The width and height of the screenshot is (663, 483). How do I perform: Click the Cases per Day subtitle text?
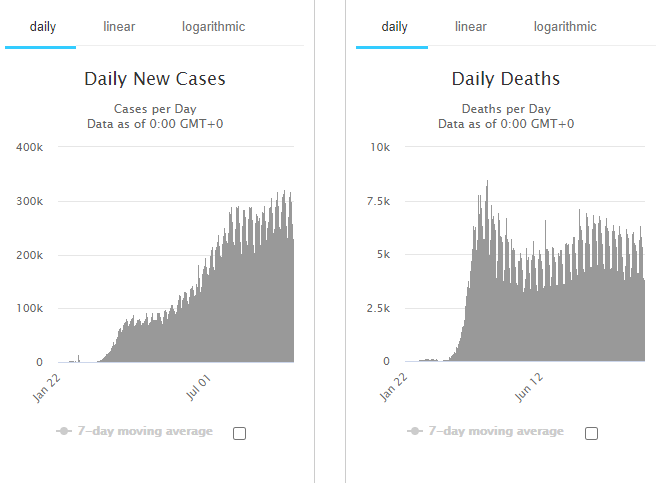pyautogui.click(x=155, y=108)
